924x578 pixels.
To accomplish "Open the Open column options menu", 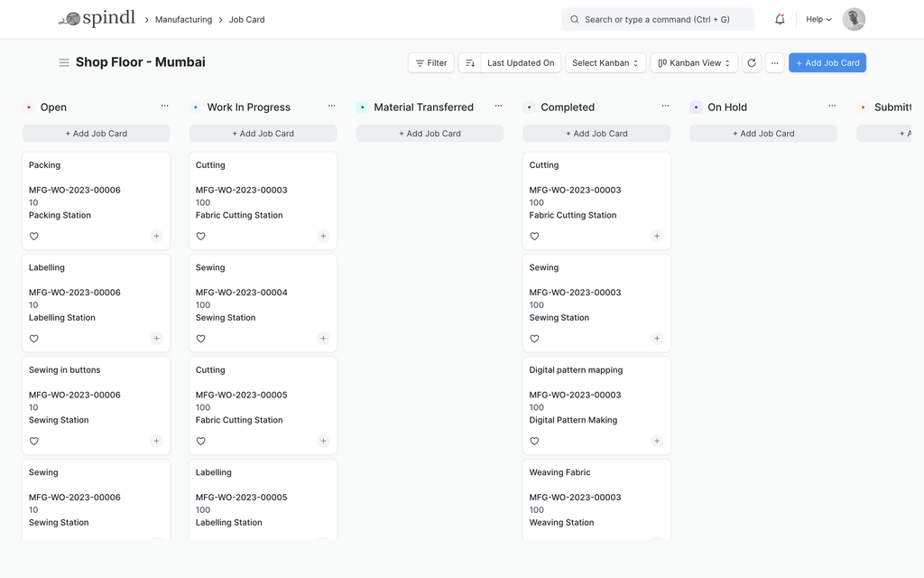I will (164, 107).
